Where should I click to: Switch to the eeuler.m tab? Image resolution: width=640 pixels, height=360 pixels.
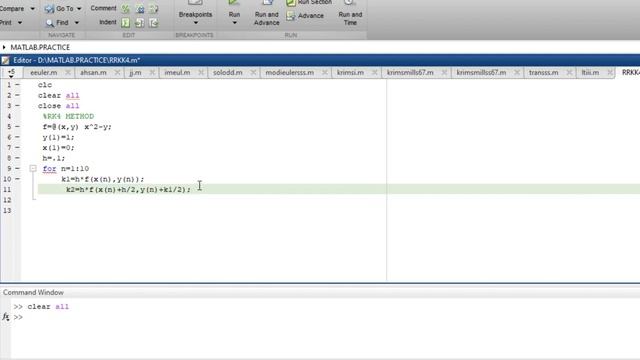tap(44, 73)
